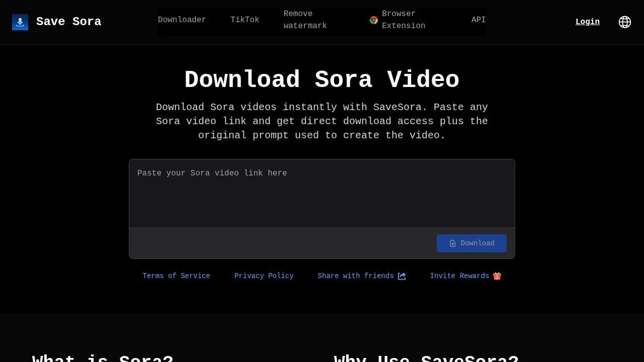The width and height of the screenshot is (644, 362).
Task: Open the API nav link
Action: 478,20
